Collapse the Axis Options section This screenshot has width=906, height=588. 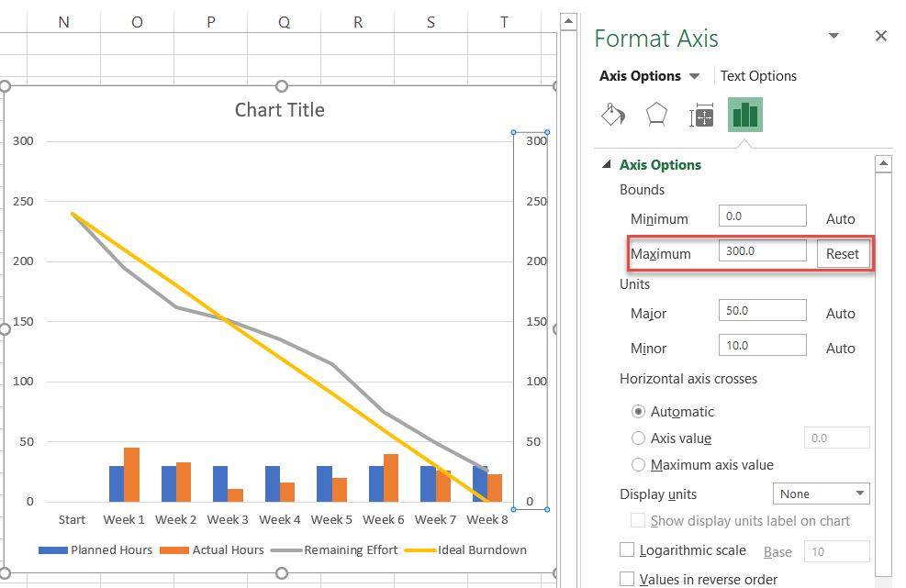pyautogui.click(x=606, y=165)
